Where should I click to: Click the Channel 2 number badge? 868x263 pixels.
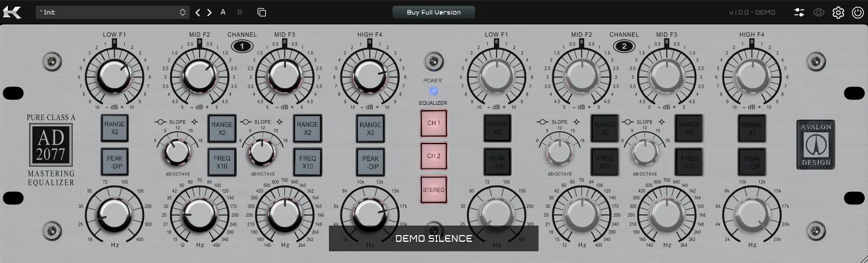[x=624, y=46]
